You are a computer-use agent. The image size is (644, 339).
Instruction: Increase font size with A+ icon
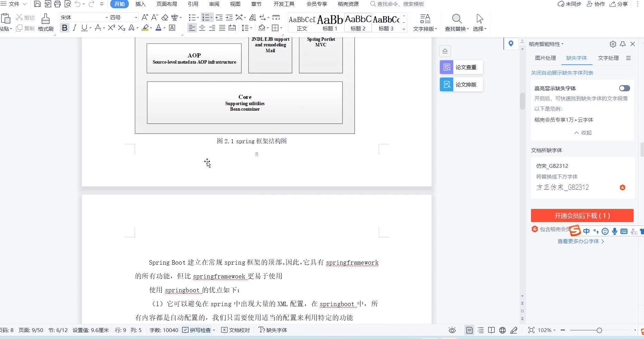145,17
